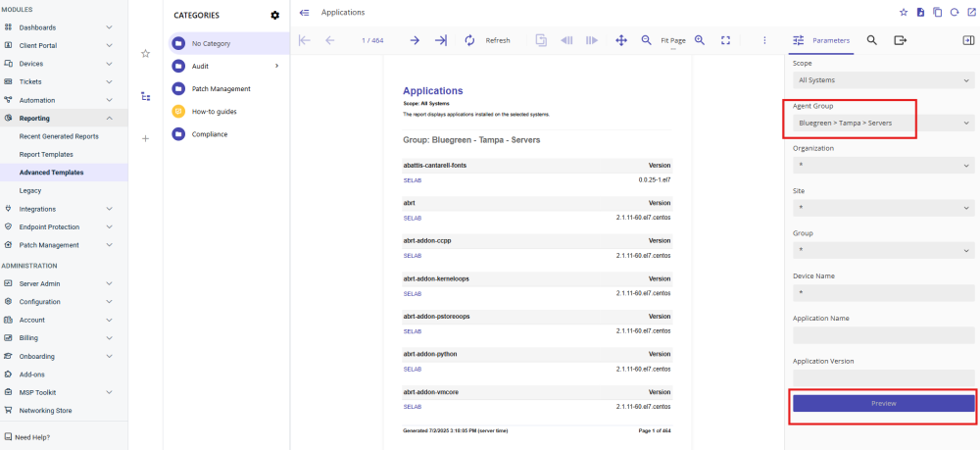Click the favorites star in narrow sidebar
The height and width of the screenshot is (450, 980).
(x=146, y=54)
